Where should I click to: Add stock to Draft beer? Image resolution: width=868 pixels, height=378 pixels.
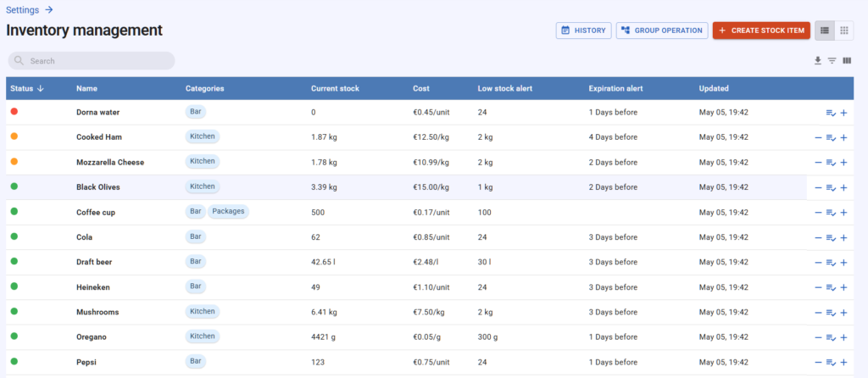pyautogui.click(x=843, y=263)
